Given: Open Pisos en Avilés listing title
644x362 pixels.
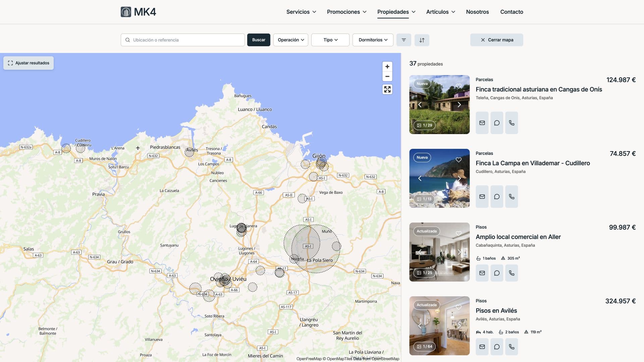Looking at the screenshot, I should point(496,311).
